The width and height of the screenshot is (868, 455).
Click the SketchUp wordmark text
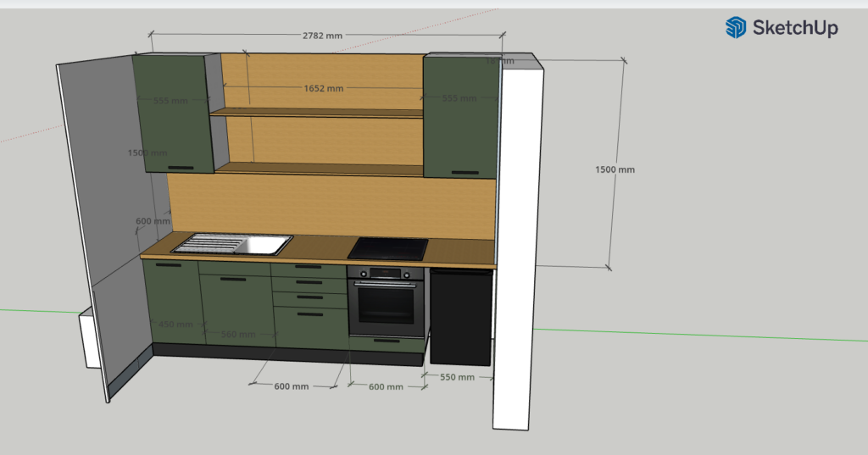795,28
